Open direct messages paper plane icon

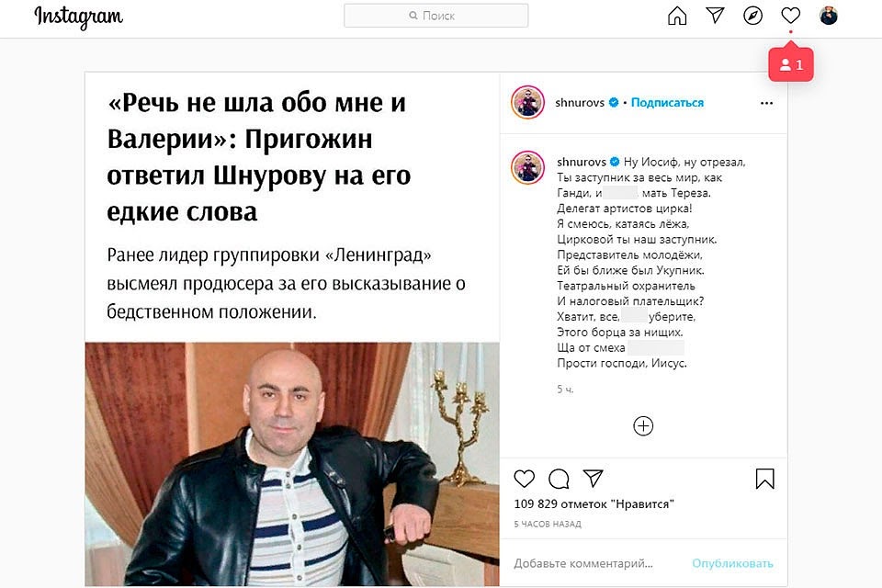pos(715,16)
